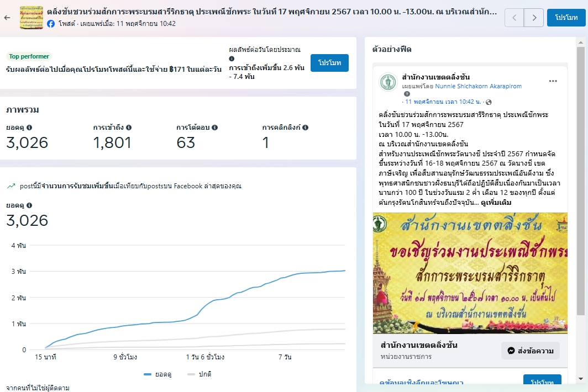Click info icon next to การคลิกลิงก์

[x=305, y=128]
